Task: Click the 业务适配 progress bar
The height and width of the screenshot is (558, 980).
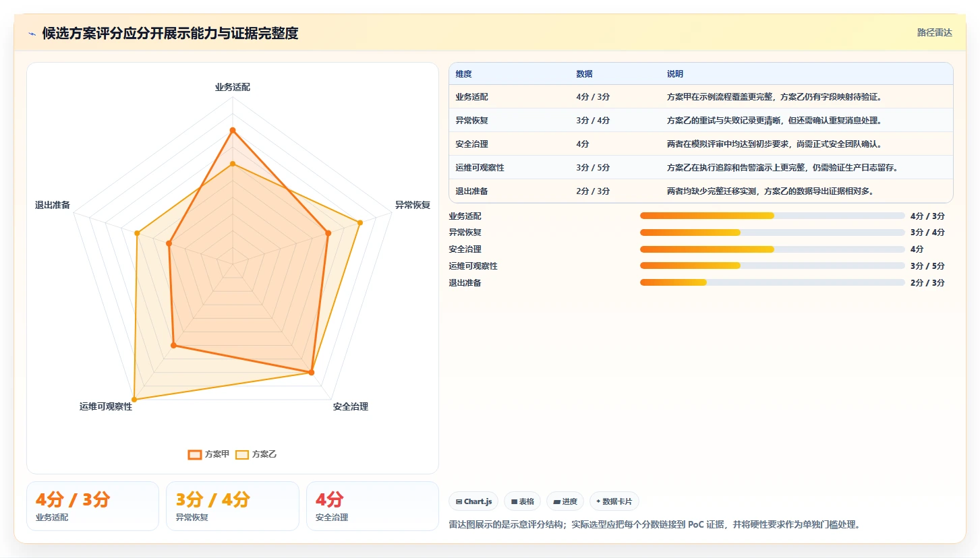Action: (x=772, y=216)
